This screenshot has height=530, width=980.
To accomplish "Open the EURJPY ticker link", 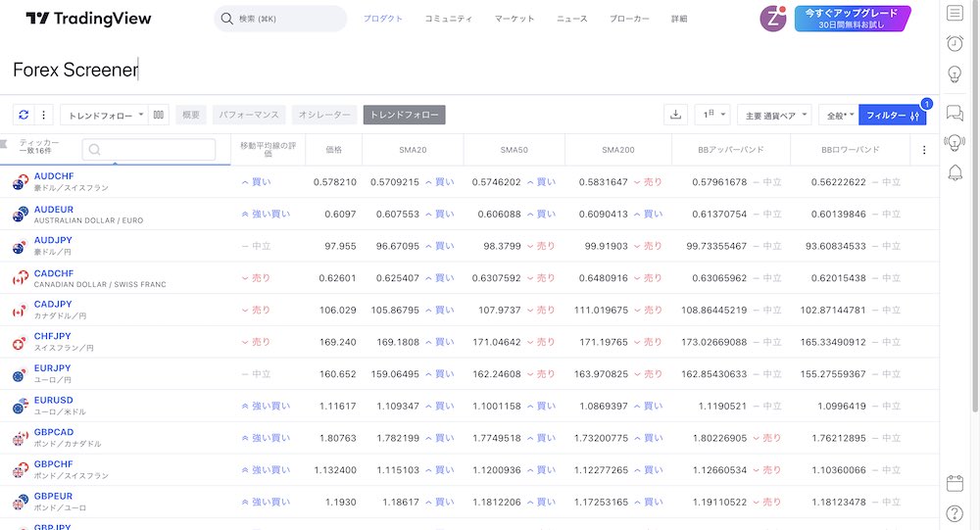I will pos(53,368).
